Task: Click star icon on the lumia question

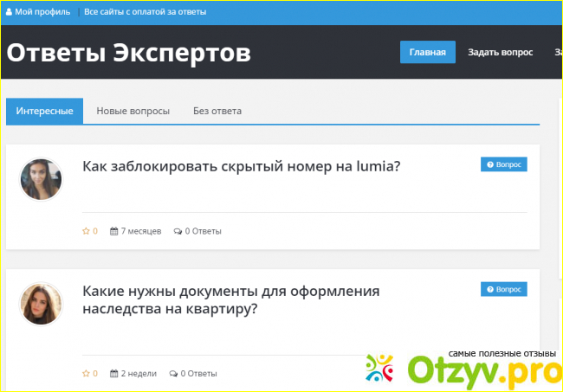Action: point(86,231)
